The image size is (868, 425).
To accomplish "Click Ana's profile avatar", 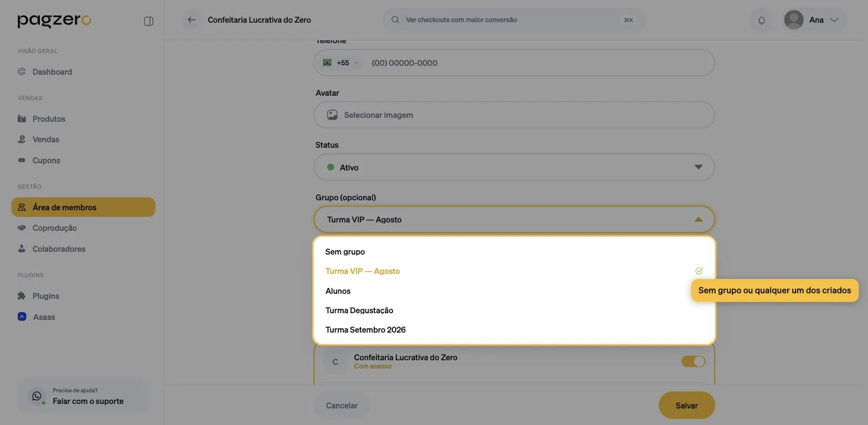I will point(794,20).
